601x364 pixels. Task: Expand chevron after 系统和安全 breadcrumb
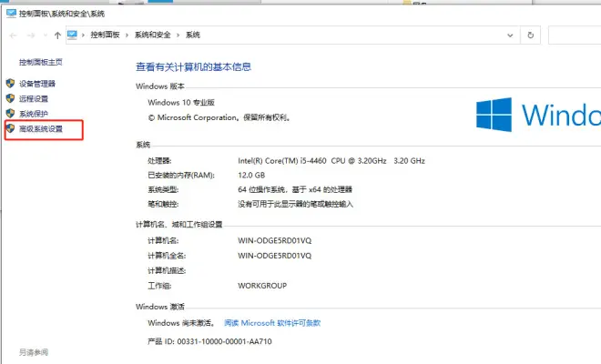[x=178, y=35]
